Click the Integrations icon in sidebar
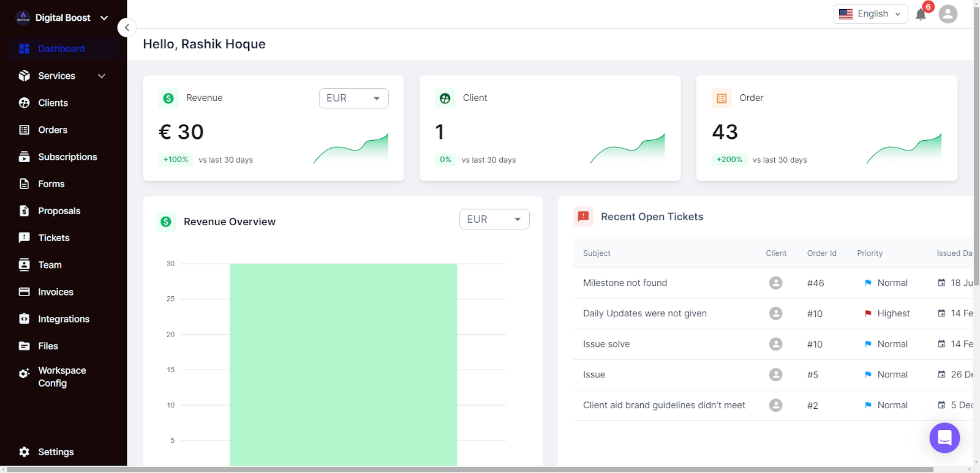This screenshot has height=473, width=980. click(x=24, y=319)
